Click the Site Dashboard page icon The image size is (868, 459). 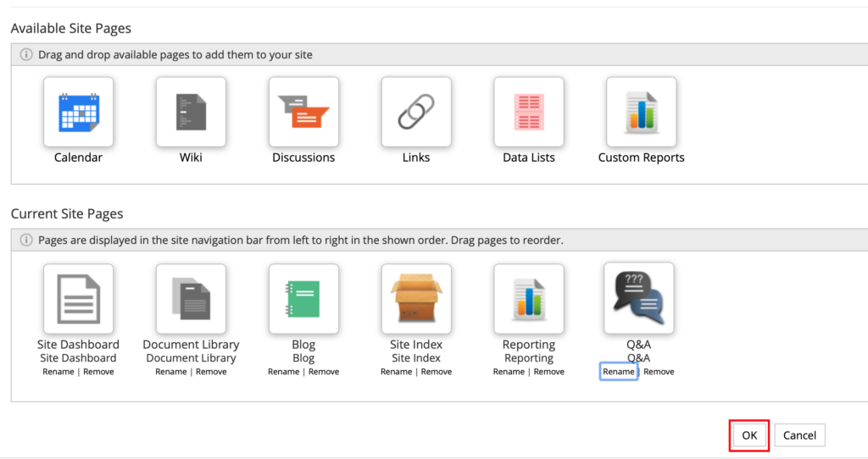point(78,299)
